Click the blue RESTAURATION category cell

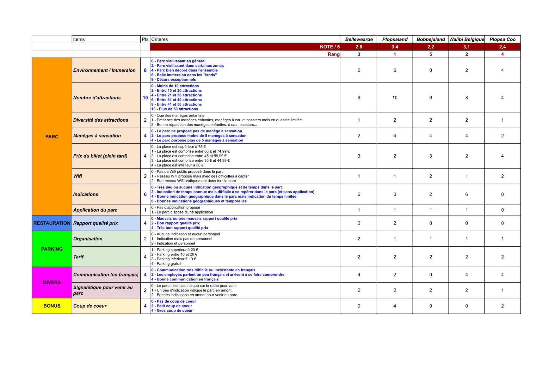point(52,223)
